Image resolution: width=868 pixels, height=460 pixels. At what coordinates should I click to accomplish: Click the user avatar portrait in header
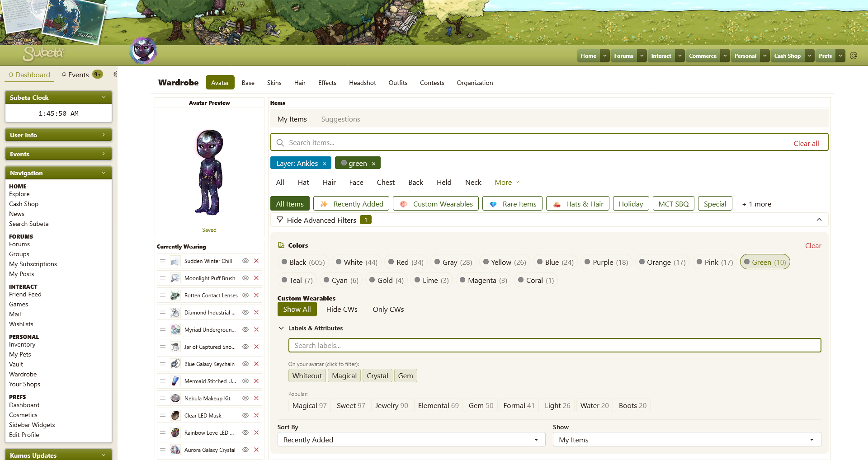(143, 51)
